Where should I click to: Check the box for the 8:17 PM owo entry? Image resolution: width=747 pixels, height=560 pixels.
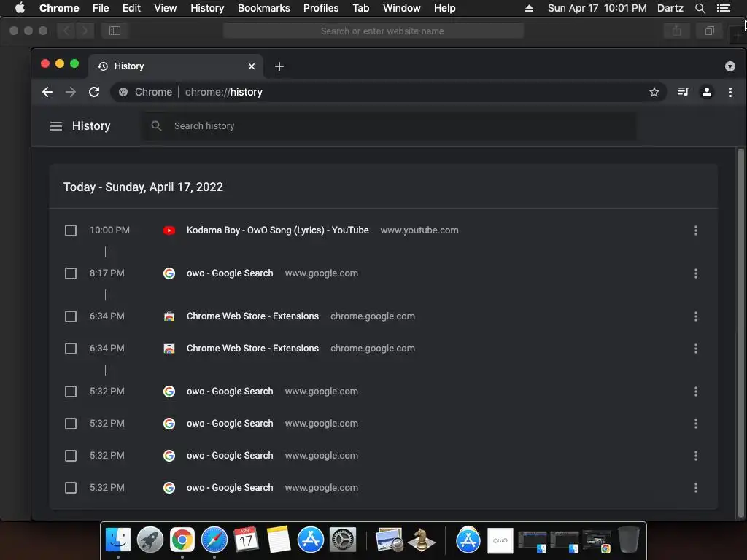[71, 273]
